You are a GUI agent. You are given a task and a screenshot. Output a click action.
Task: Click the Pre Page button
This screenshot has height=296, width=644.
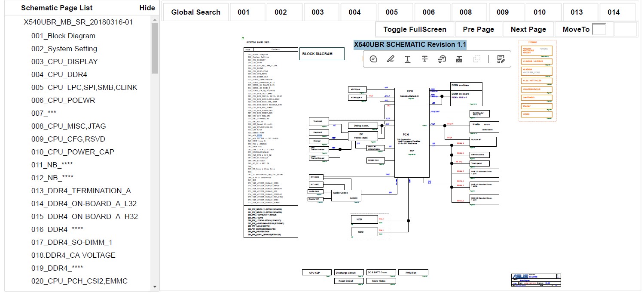tap(478, 29)
